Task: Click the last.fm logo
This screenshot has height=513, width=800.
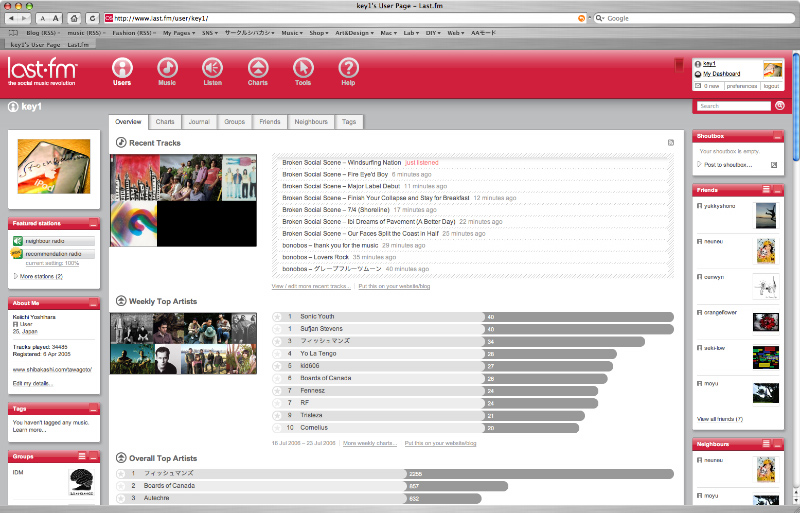Action: click(42, 71)
